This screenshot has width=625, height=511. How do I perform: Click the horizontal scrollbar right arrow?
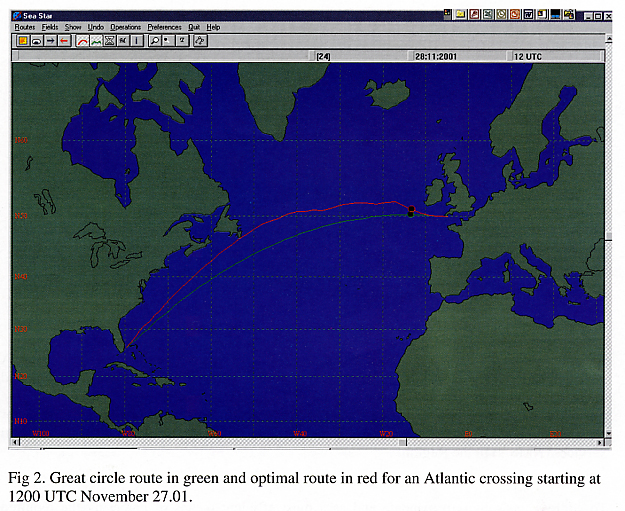pos(600,442)
